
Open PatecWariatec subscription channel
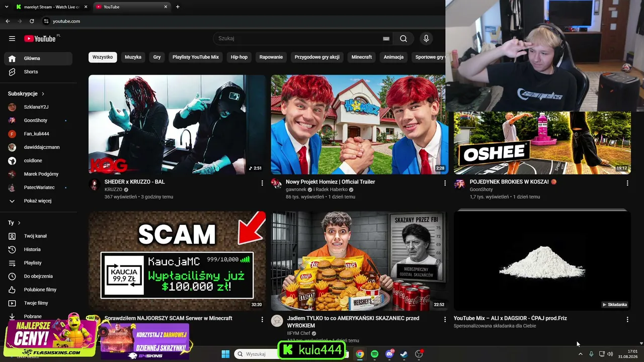38,188
